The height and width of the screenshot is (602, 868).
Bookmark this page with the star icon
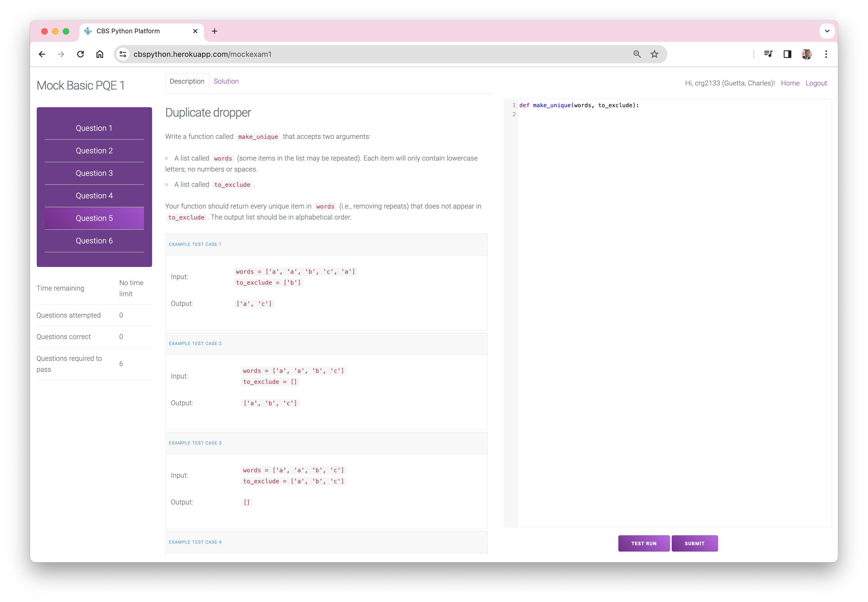pos(654,54)
